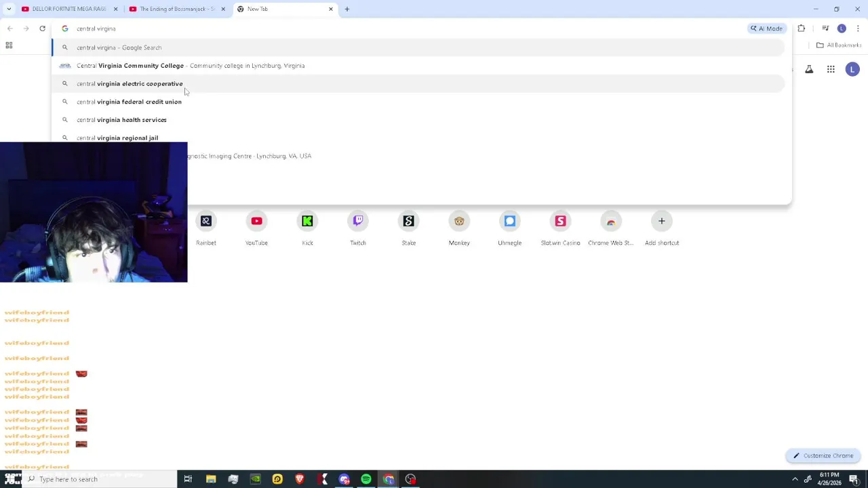Open the All Bookmarks folder

[x=839, y=45]
